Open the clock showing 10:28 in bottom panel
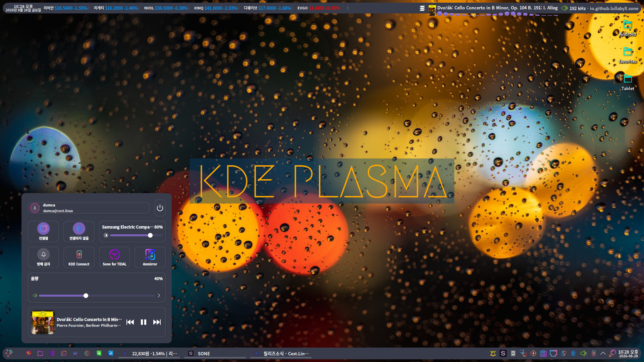This screenshot has width=644, height=362. 628,354
